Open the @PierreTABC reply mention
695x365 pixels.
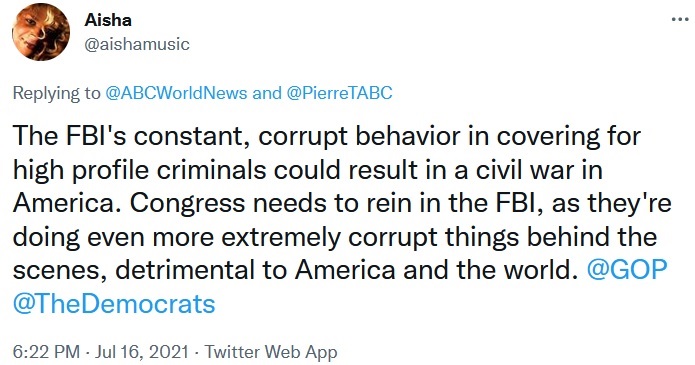(340, 93)
